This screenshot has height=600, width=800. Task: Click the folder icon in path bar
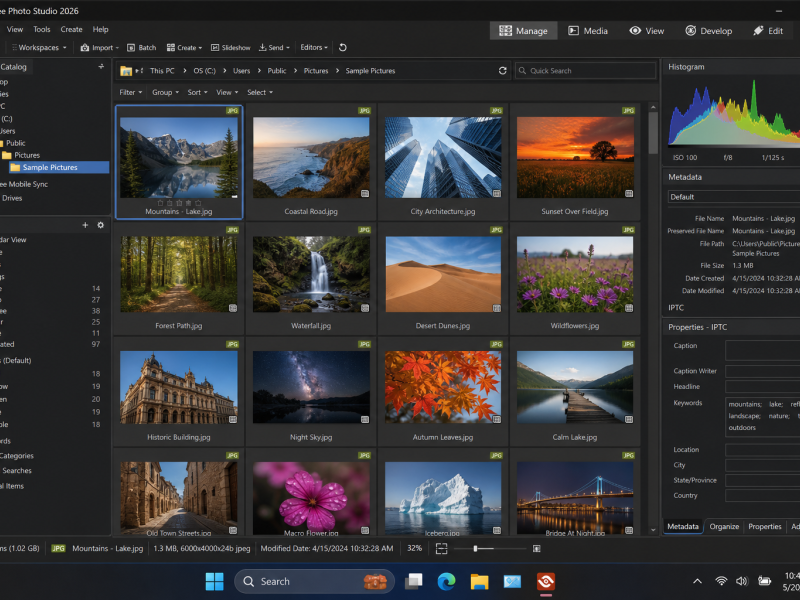[x=126, y=71]
